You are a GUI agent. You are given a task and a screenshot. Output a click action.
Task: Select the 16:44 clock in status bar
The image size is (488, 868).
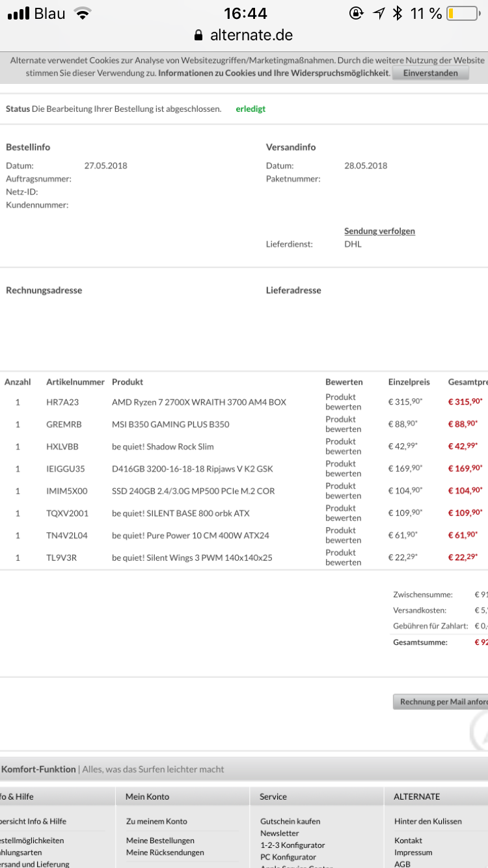244,13
